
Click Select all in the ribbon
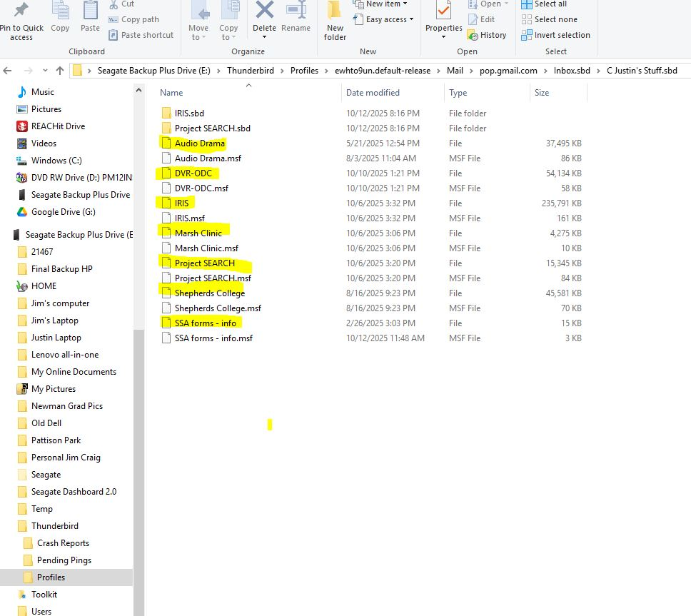click(544, 4)
